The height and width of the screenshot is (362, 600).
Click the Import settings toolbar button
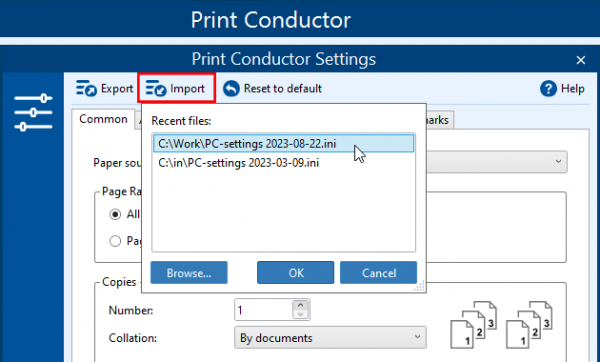tap(176, 88)
